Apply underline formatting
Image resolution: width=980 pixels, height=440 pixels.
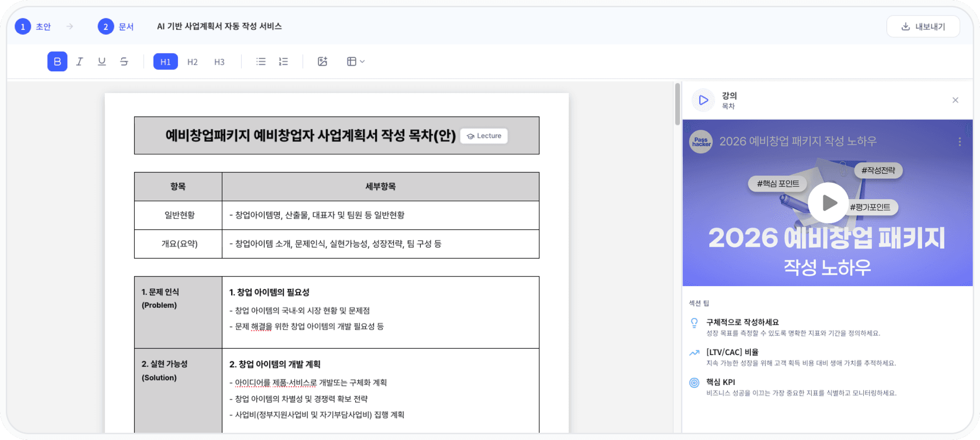pyautogui.click(x=102, y=61)
